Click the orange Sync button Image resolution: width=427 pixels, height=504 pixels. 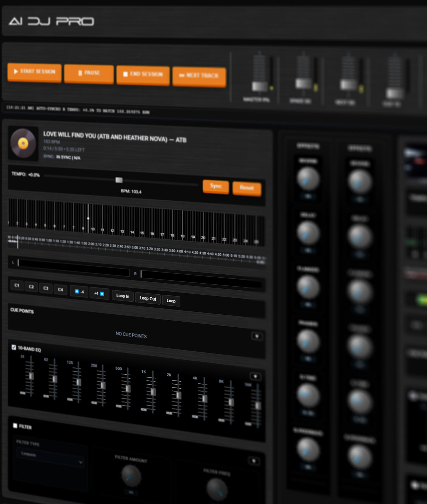(216, 186)
